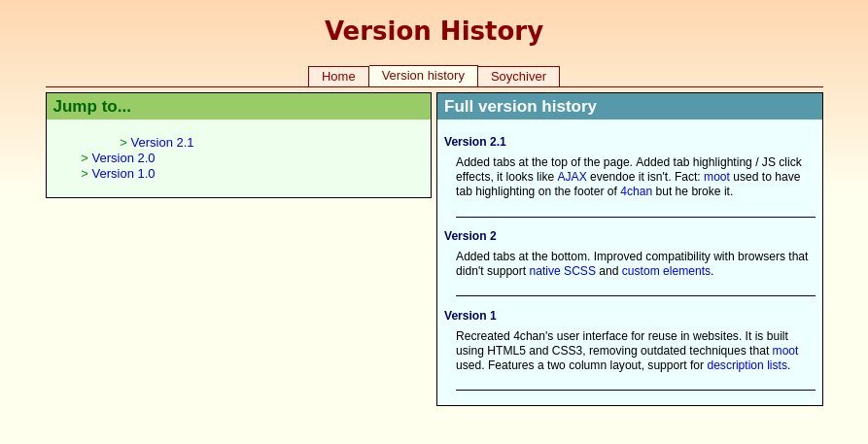868x444 pixels.
Task: Click the Version History page title
Action: pyautogui.click(x=434, y=31)
